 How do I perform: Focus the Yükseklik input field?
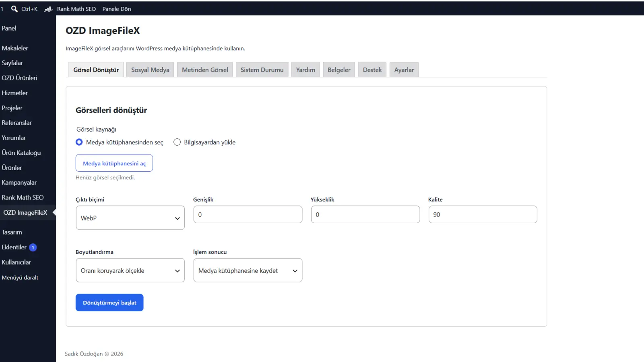(365, 214)
